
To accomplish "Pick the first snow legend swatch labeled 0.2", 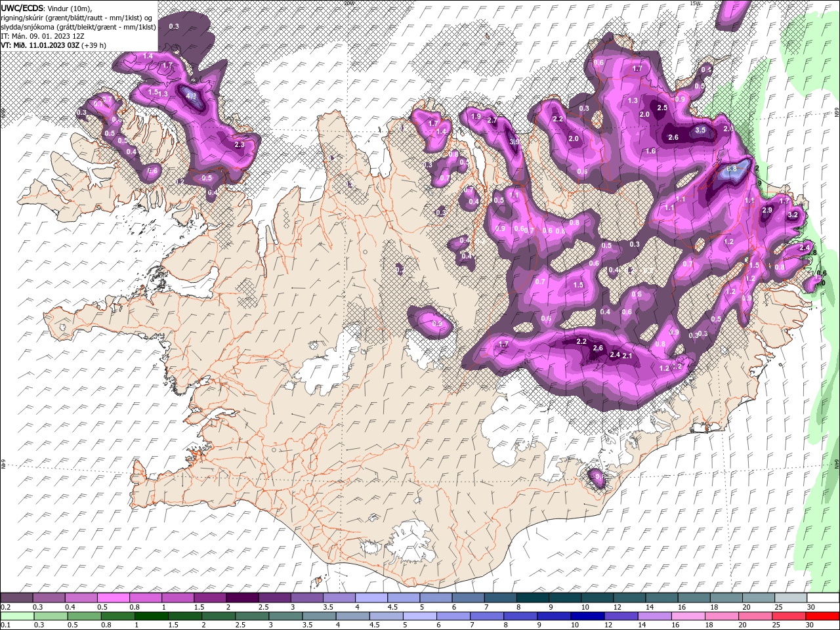I will (16, 598).
